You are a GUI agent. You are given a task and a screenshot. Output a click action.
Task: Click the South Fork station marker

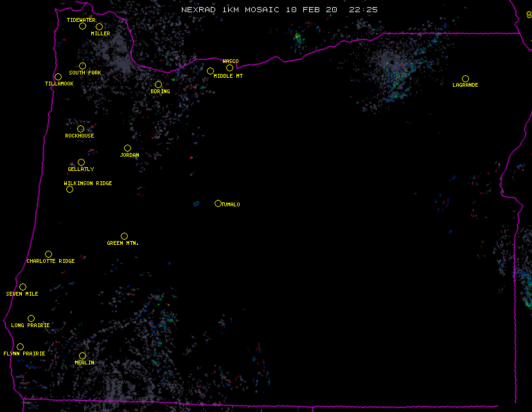click(x=82, y=66)
